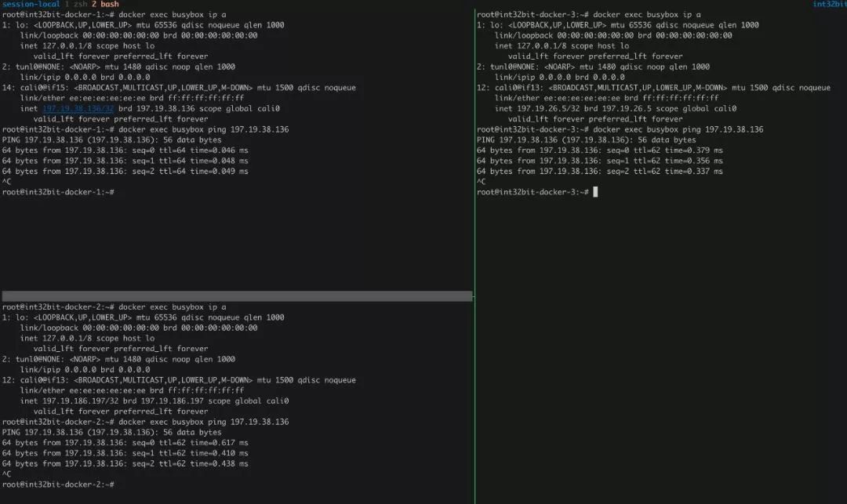
Task: Click the ping reply with time=0.356 ms
Action: [600, 161]
